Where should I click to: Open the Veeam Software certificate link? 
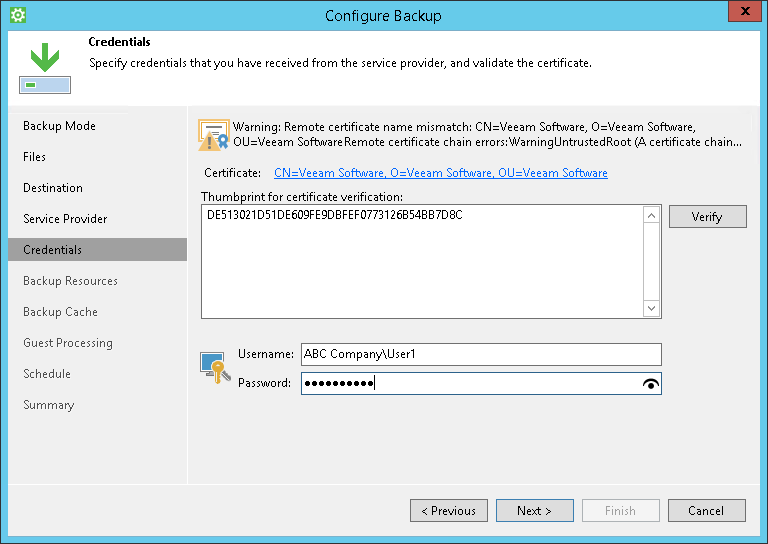click(x=440, y=173)
